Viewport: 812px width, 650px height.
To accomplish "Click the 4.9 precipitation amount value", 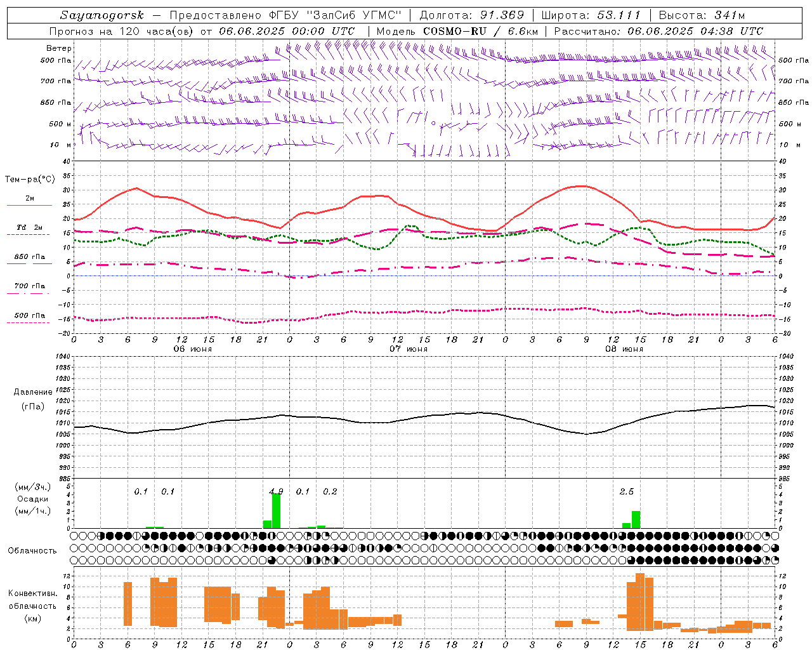I will [x=276, y=491].
